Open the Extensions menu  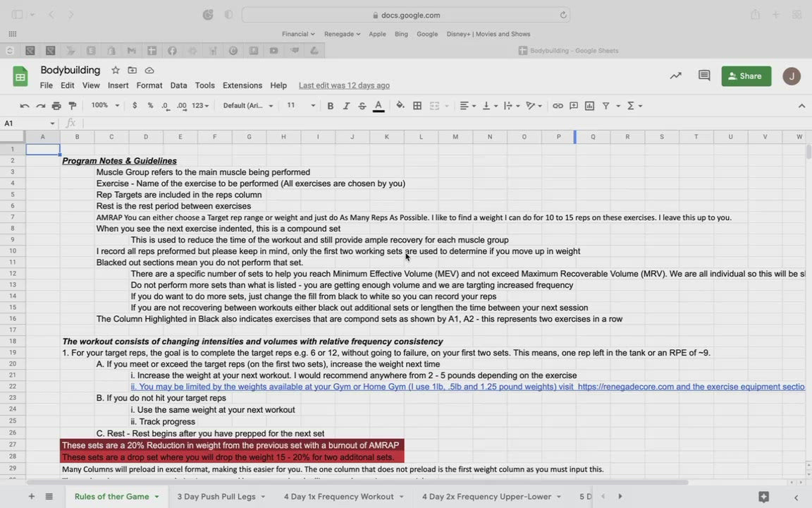click(x=242, y=85)
